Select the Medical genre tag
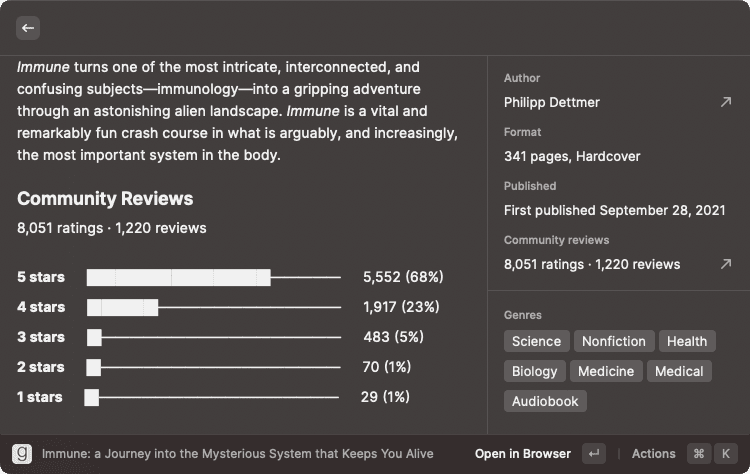 [x=679, y=371]
